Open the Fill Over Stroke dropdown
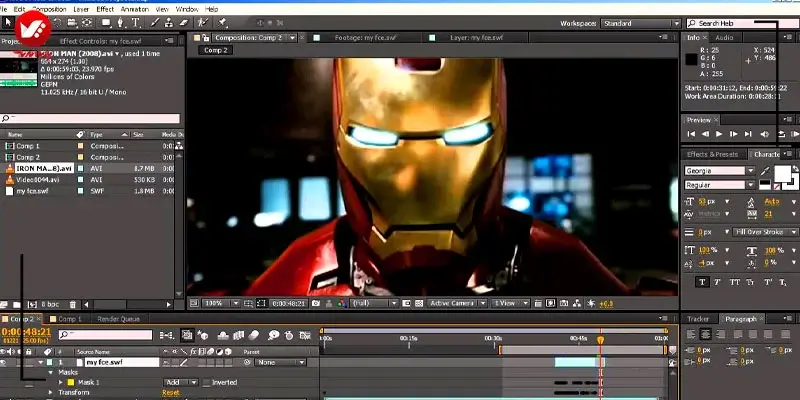Screen dimensions: 800x400 click(765, 232)
